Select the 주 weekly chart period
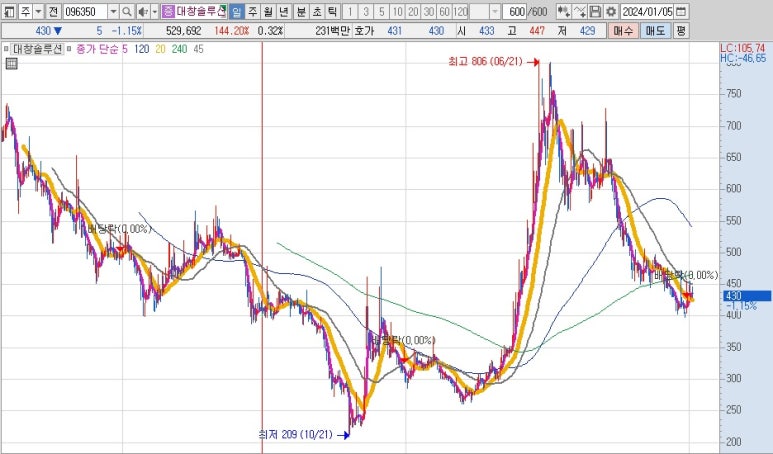 point(252,11)
